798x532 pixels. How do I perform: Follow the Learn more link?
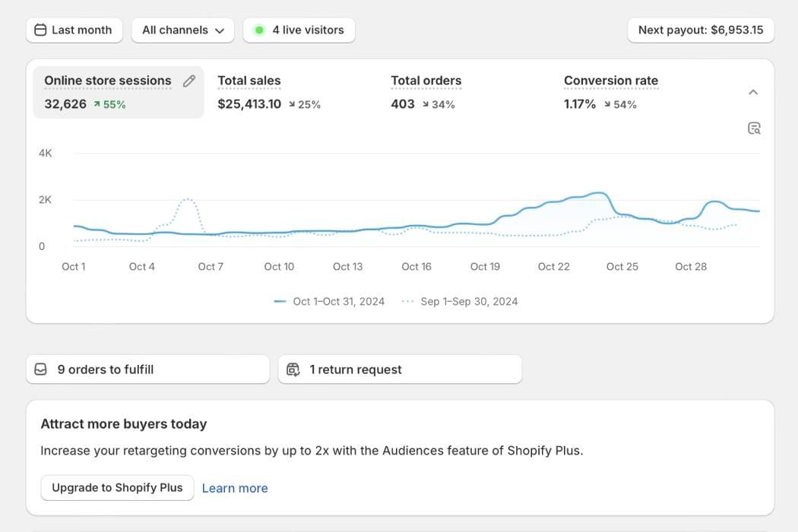[x=235, y=488]
